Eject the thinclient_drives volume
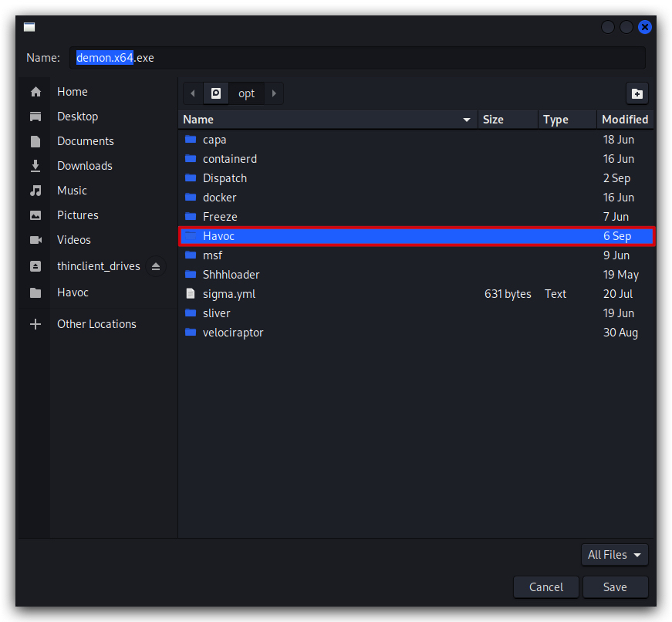 coord(156,266)
